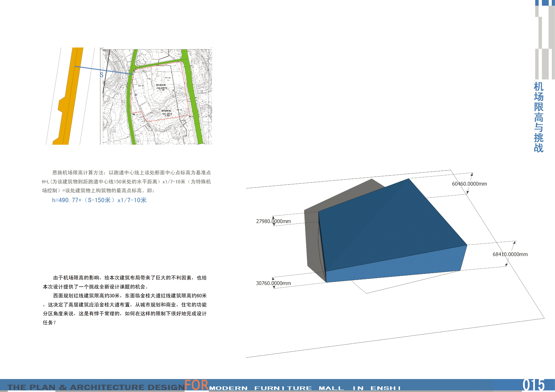Click the blue letter S on the map
This screenshot has width=555, height=392.
(x=102, y=75)
